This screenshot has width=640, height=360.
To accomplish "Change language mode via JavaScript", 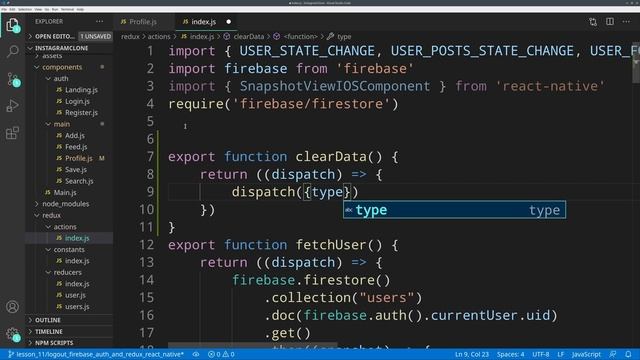I will pos(586,354).
